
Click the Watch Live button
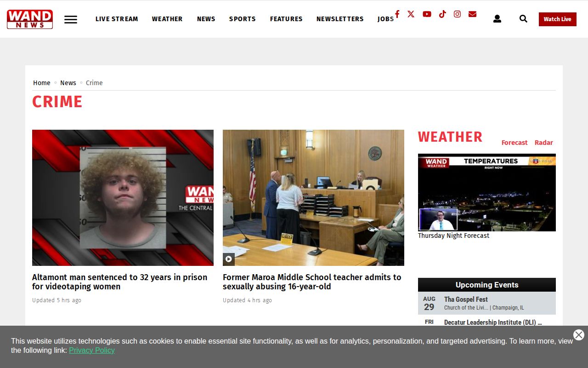pos(558,19)
